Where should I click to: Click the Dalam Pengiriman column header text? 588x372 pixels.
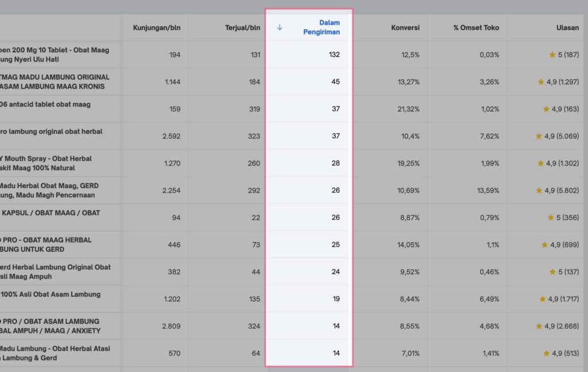click(x=322, y=28)
